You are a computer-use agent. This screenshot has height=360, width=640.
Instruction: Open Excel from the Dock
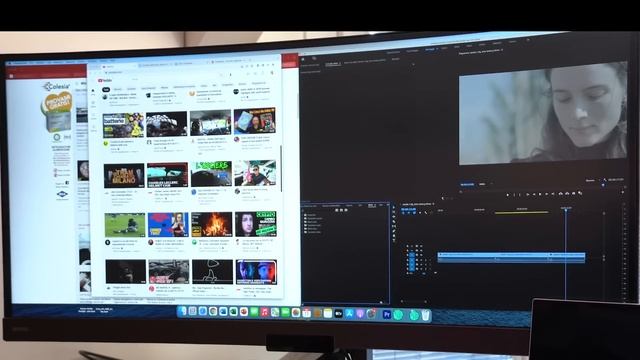click(233, 312)
